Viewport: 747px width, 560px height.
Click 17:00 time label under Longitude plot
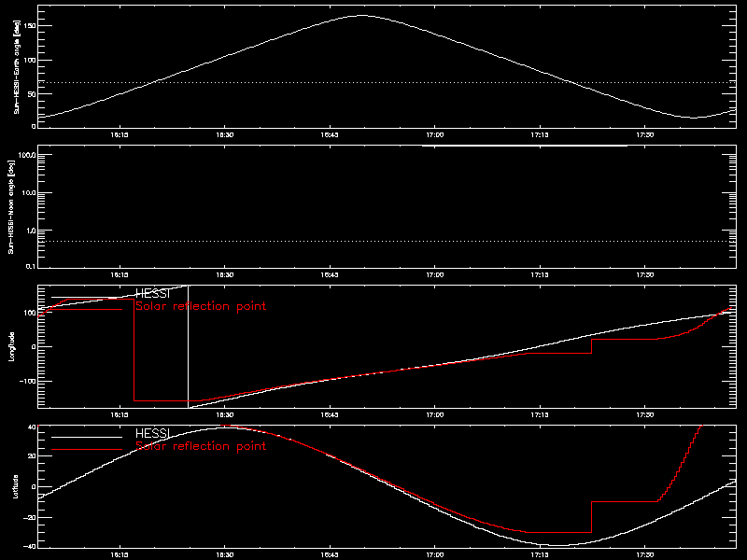434,415
